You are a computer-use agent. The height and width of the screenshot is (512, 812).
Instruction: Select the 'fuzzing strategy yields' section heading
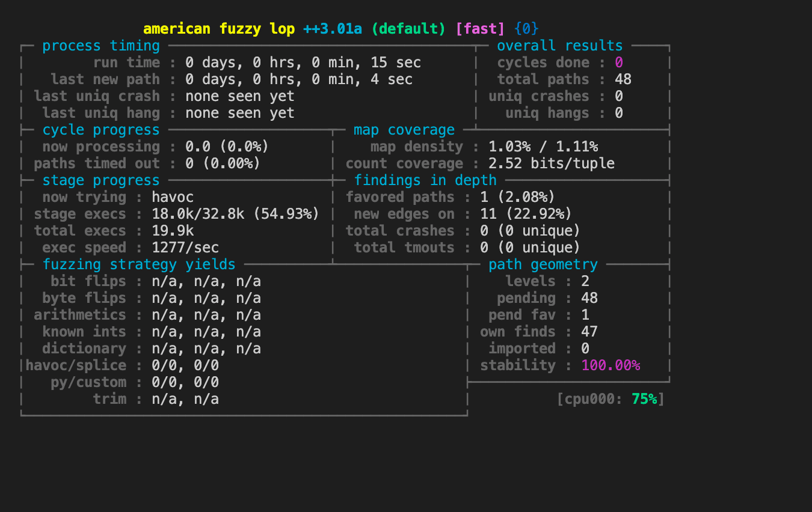(x=139, y=264)
